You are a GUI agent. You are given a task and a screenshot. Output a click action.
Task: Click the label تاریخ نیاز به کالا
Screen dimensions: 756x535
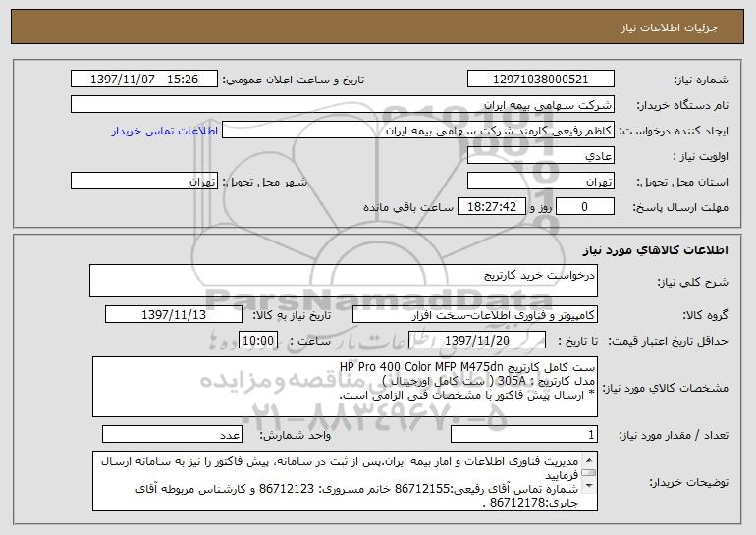292,315
